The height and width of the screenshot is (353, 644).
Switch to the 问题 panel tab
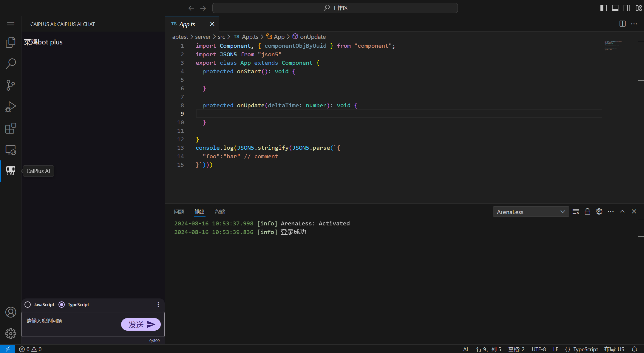tap(179, 212)
